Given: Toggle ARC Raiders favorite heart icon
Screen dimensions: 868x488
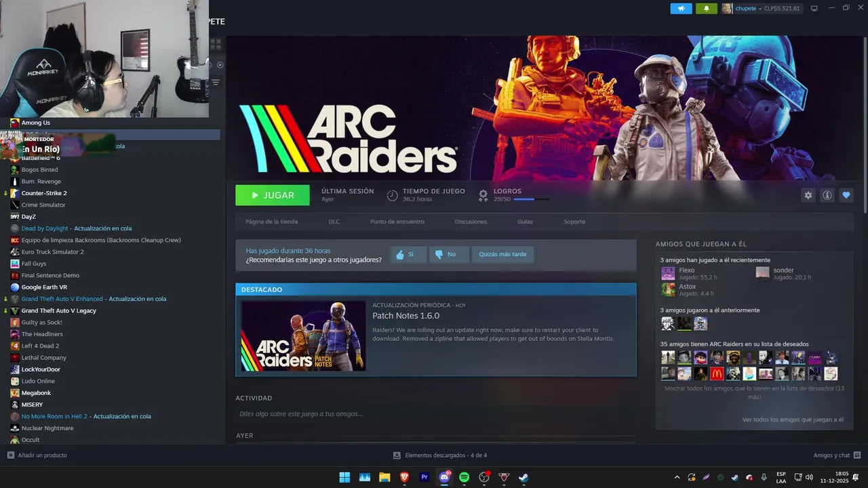Looking at the screenshot, I should (x=846, y=195).
